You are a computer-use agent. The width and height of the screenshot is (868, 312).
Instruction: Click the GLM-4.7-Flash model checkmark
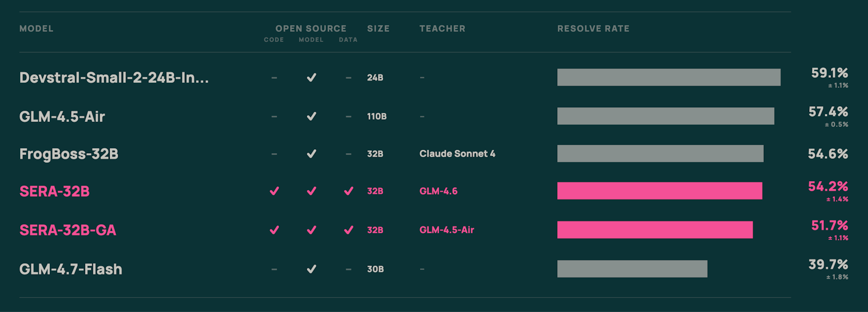[x=311, y=269]
